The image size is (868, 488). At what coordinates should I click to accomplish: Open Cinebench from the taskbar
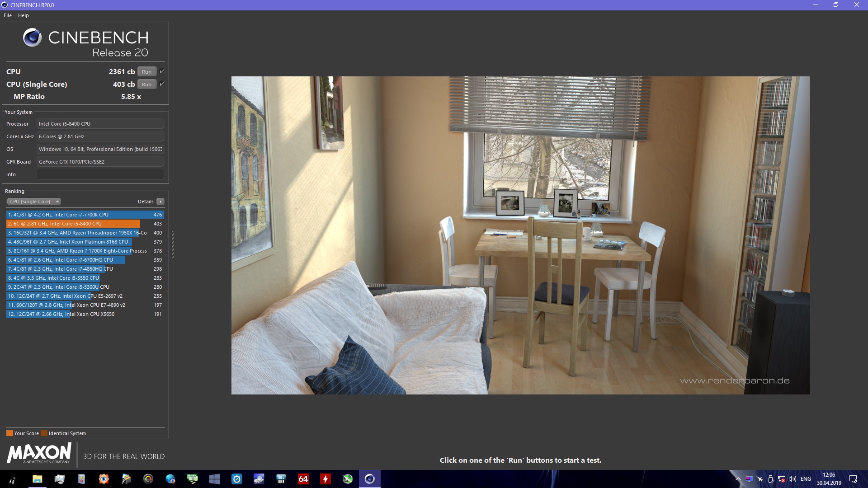tap(369, 479)
